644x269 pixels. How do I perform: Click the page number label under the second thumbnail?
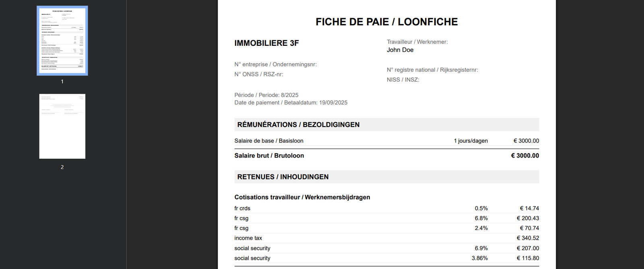click(x=62, y=167)
